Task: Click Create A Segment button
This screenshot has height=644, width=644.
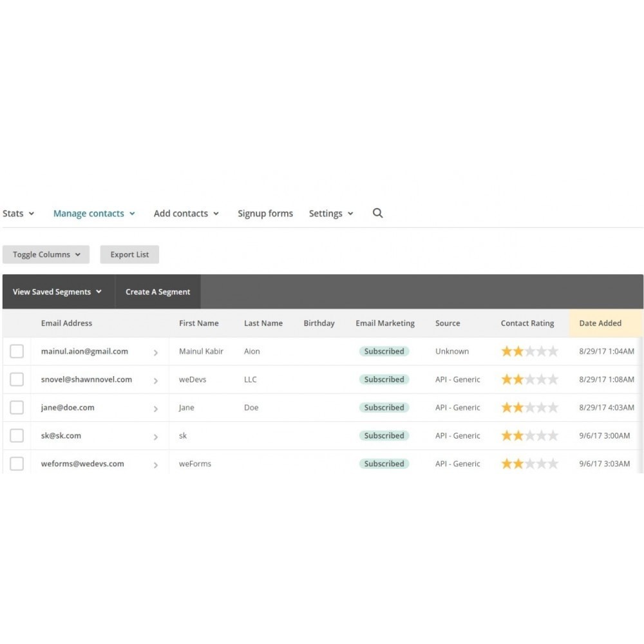Action: tap(158, 292)
